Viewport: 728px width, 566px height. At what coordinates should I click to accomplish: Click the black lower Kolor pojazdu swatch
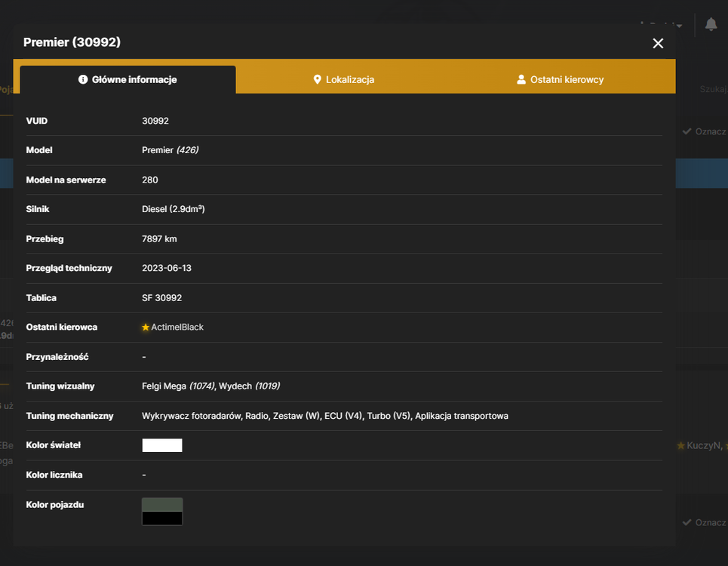point(162,518)
